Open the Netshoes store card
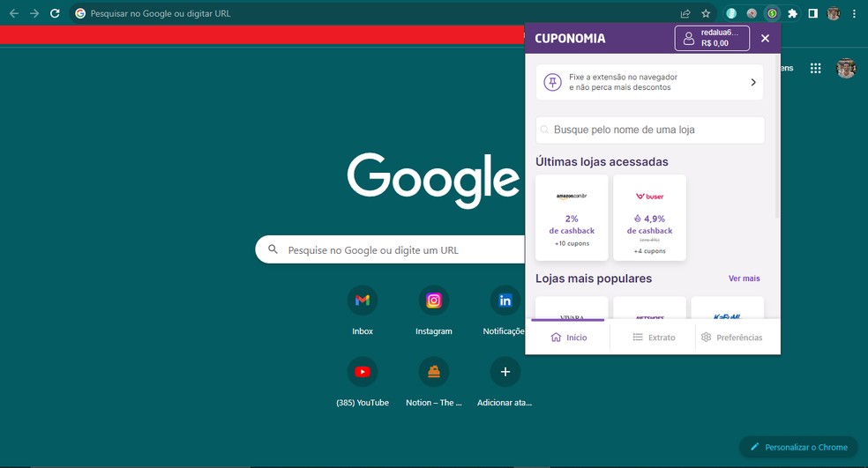868x468 pixels. click(650, 308)
